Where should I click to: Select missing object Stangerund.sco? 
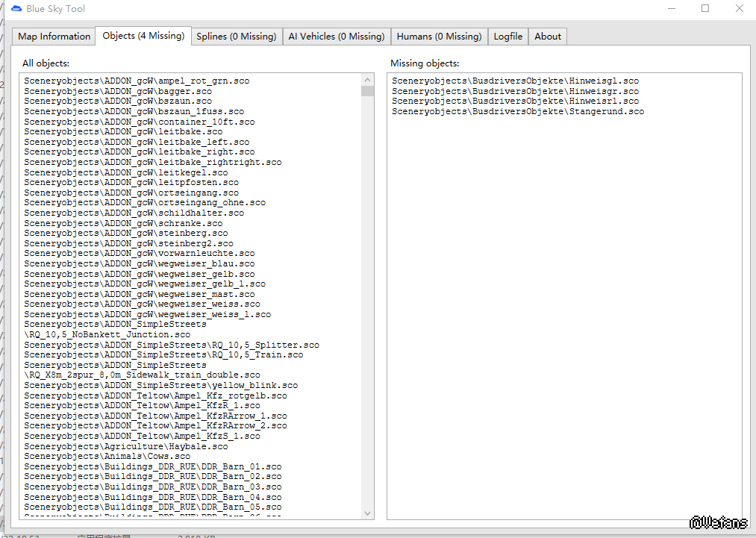(517, 111)
